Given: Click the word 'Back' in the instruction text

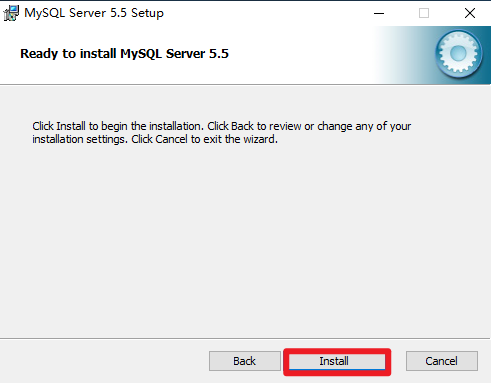Looking at the screenshot, I should pyautogui.click(x=242, y=126).
